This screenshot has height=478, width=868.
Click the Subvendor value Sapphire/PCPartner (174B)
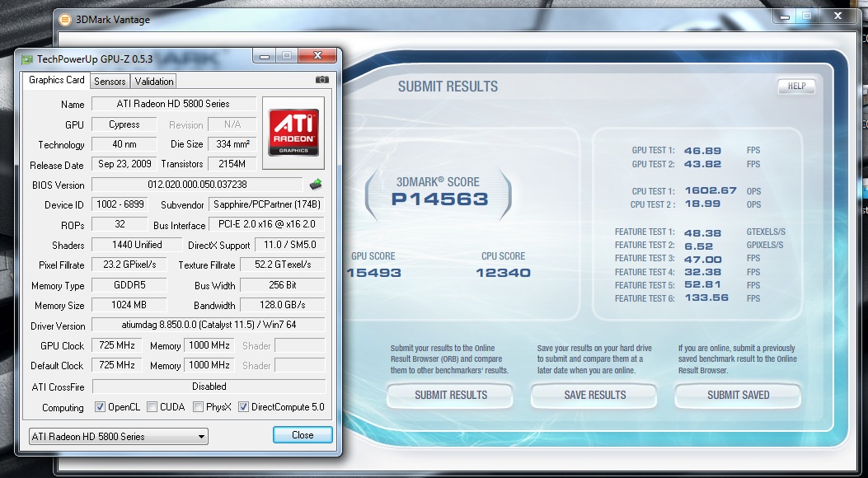click(267, 204)
